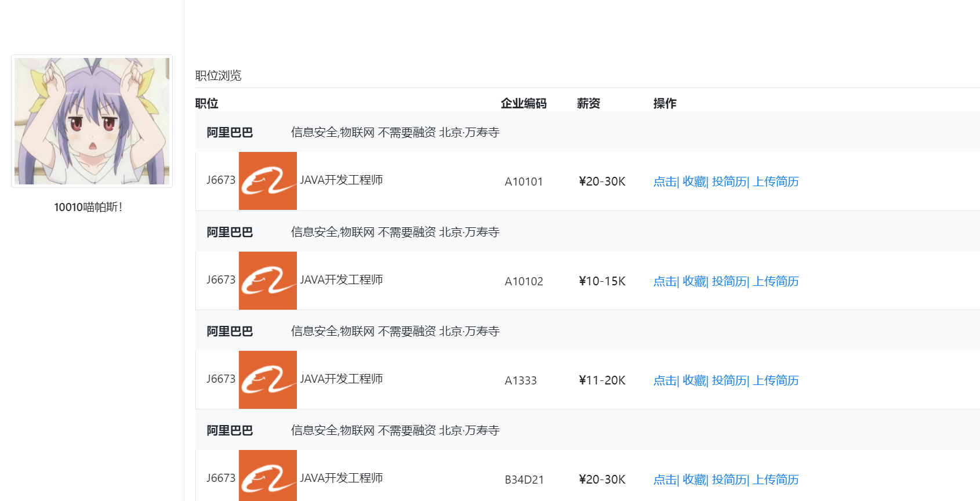This screenshot has height=501, width=980.
Task: Click job ID J6673 in row A10102
Action: 221,279
